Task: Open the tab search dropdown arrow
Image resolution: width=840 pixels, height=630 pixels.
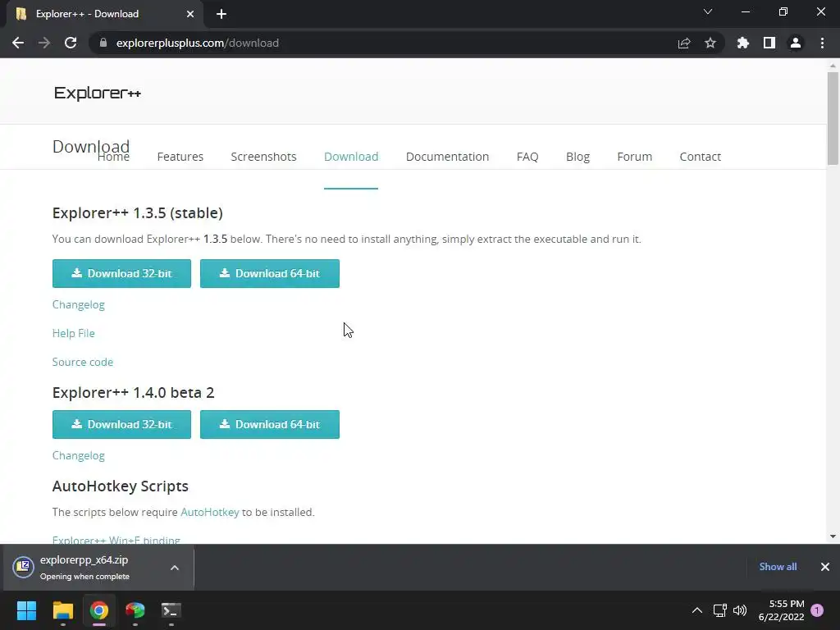Action: pos(708,11)
